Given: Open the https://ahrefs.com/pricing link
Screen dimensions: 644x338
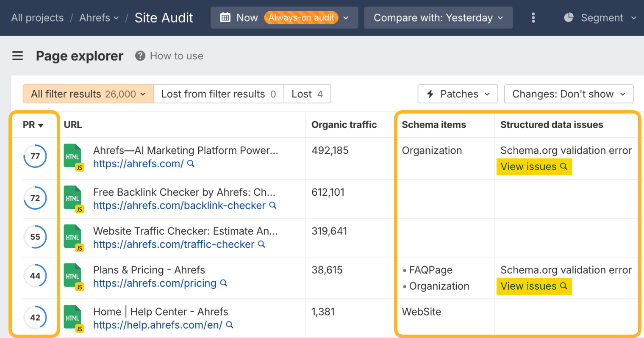Looking at the screenshot, I should (155, 283).
